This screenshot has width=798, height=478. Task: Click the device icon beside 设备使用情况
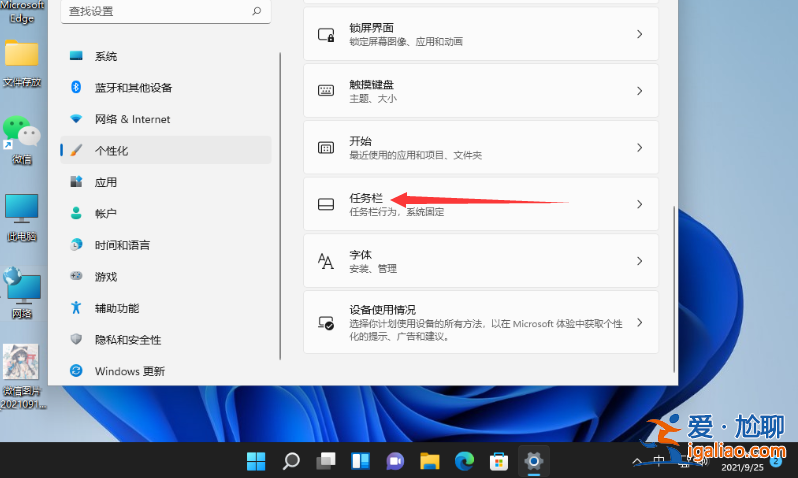[326, 323]
